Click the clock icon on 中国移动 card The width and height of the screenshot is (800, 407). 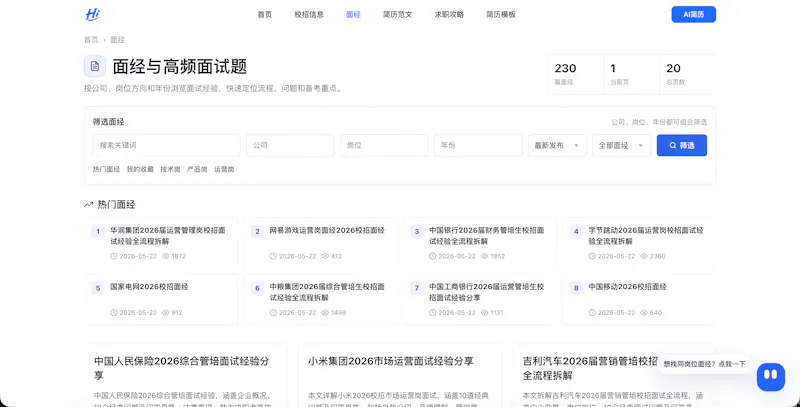pos(592,312)
